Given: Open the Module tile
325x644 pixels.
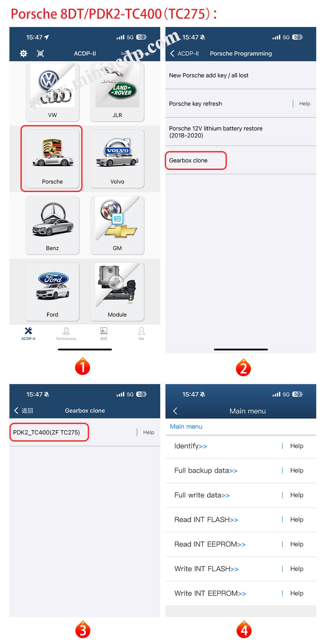Looking at the screenshot, I should pos(117,292).
